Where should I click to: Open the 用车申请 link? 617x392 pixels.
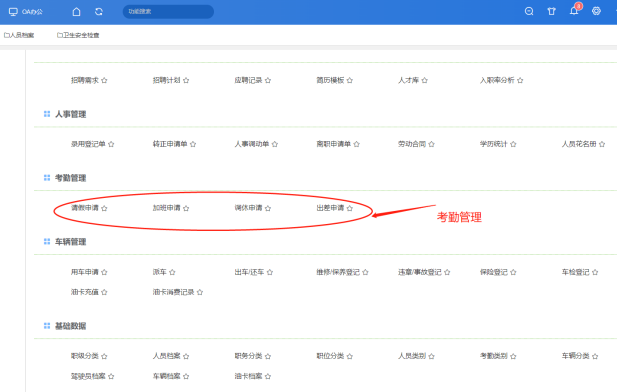[x=85, y=272]
